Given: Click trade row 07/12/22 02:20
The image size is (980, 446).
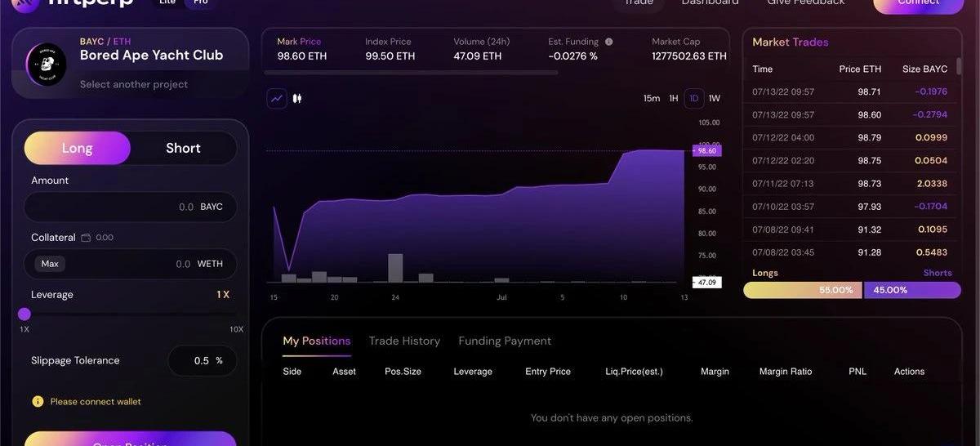Looking at the screenshot, I should (852, 161).
